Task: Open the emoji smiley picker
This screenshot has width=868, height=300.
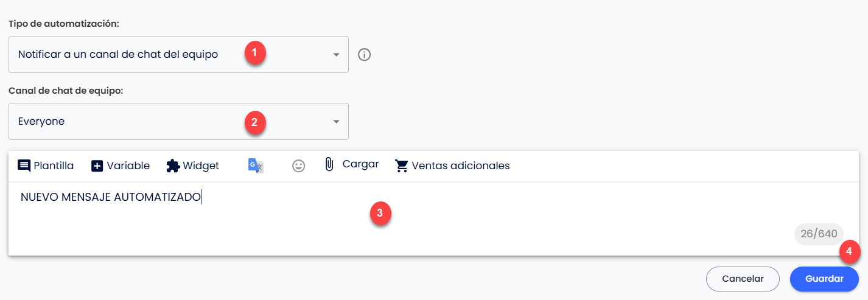Action: click(x=298, y=166)
